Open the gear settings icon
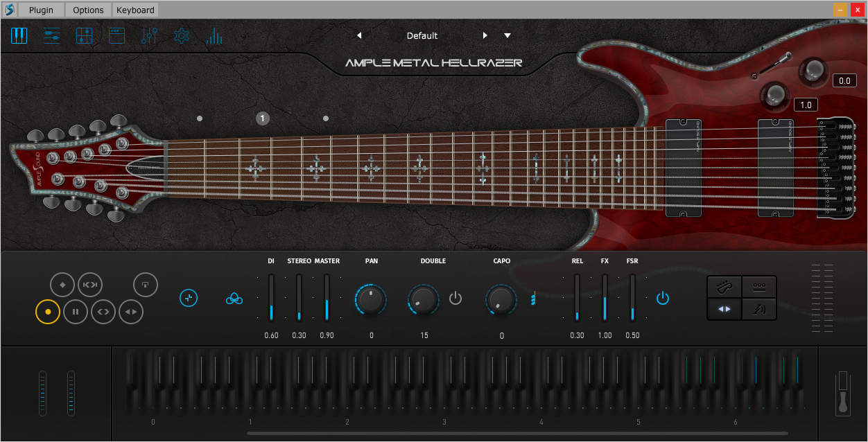This screenshot has height=442, width=868. (x=182, y=35)
